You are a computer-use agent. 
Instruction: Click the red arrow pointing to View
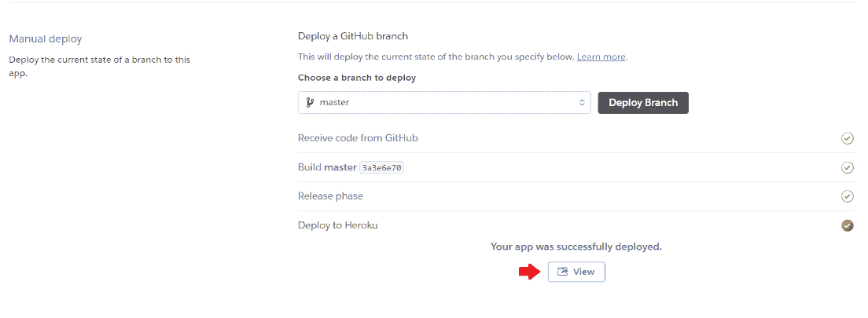click(x=528, y=272)
